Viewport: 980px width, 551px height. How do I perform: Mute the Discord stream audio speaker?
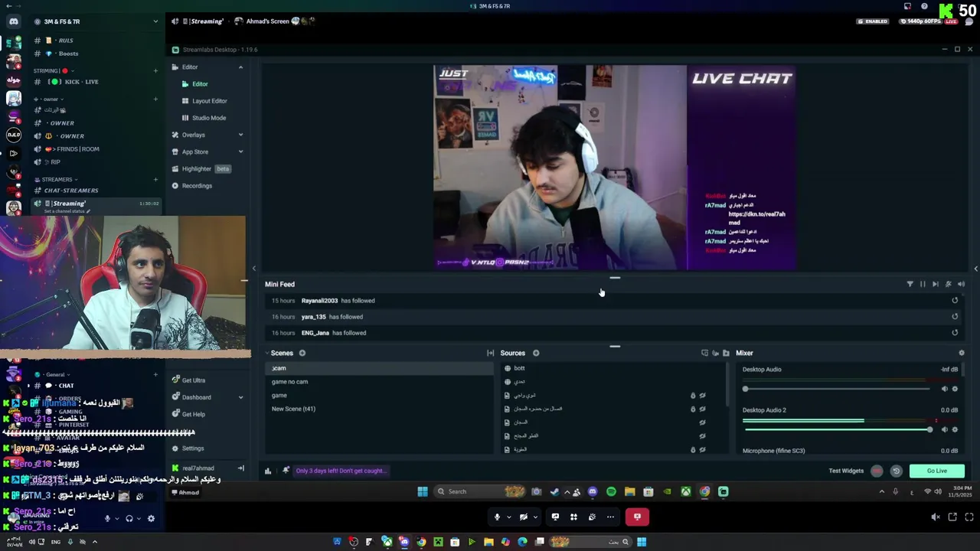[935, 517]
